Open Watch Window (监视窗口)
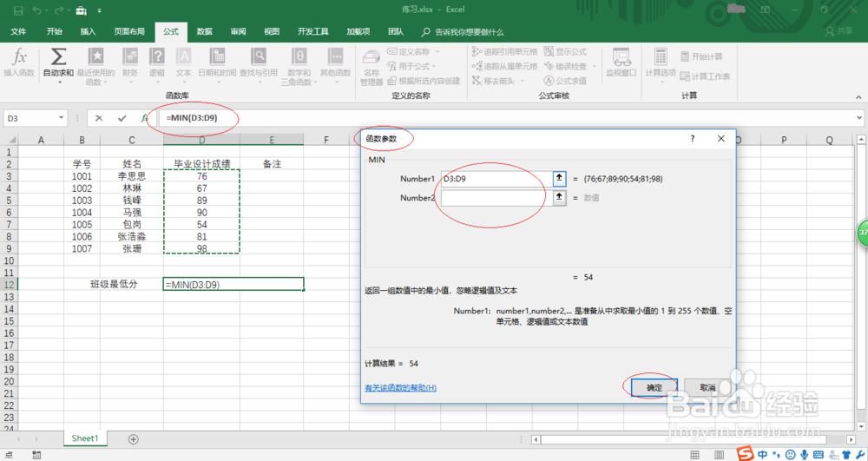This screenshot has width=868, height=461. point(621,62)
